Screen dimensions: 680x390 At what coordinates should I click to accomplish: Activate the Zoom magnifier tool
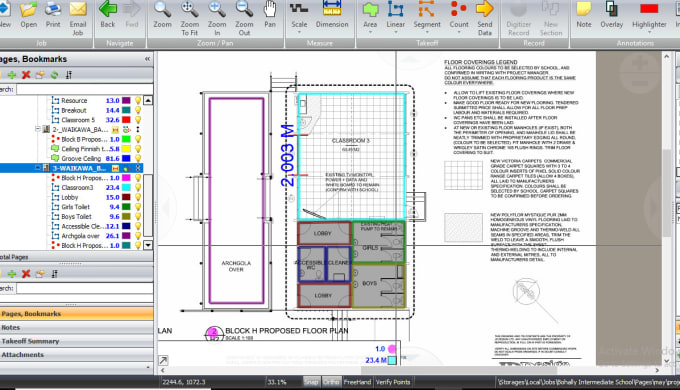click(x=162, y=15)
